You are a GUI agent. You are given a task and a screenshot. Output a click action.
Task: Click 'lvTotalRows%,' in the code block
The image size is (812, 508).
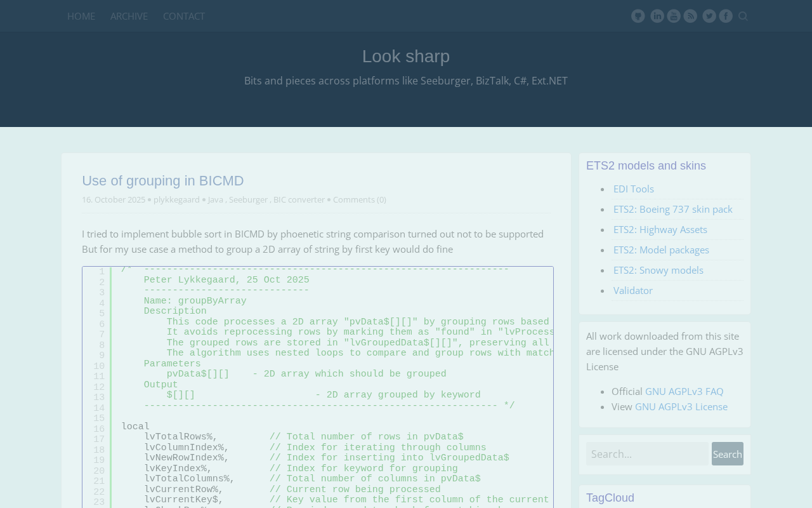[x=181, y=437]
